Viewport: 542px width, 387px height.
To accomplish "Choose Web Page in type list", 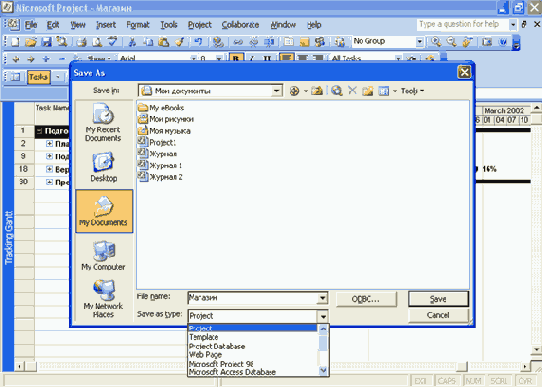I will click(253, 355).
